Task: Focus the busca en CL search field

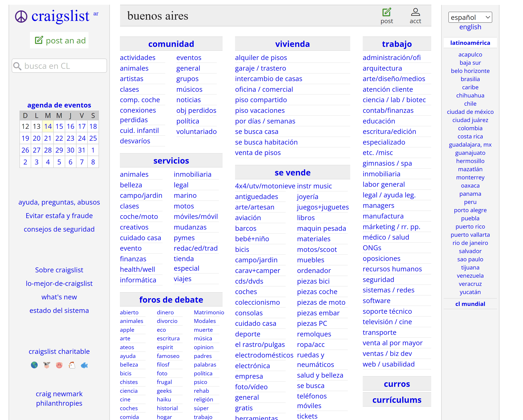Action: (59, 66)
